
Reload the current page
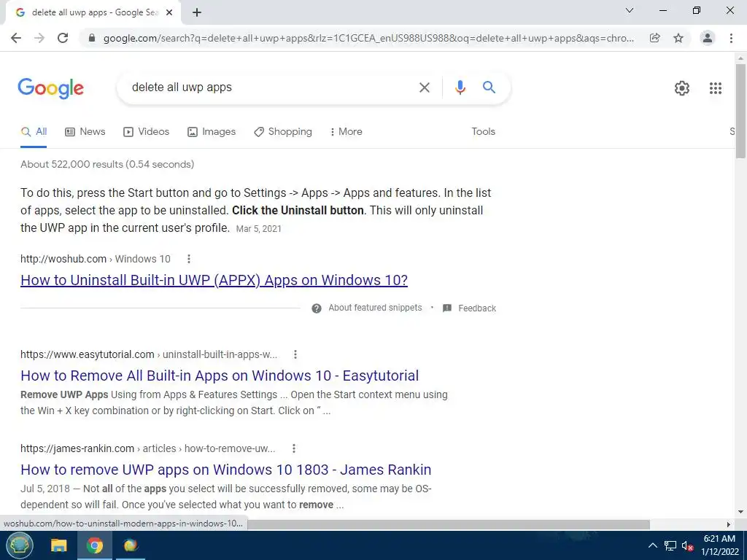tap(63, 38)
